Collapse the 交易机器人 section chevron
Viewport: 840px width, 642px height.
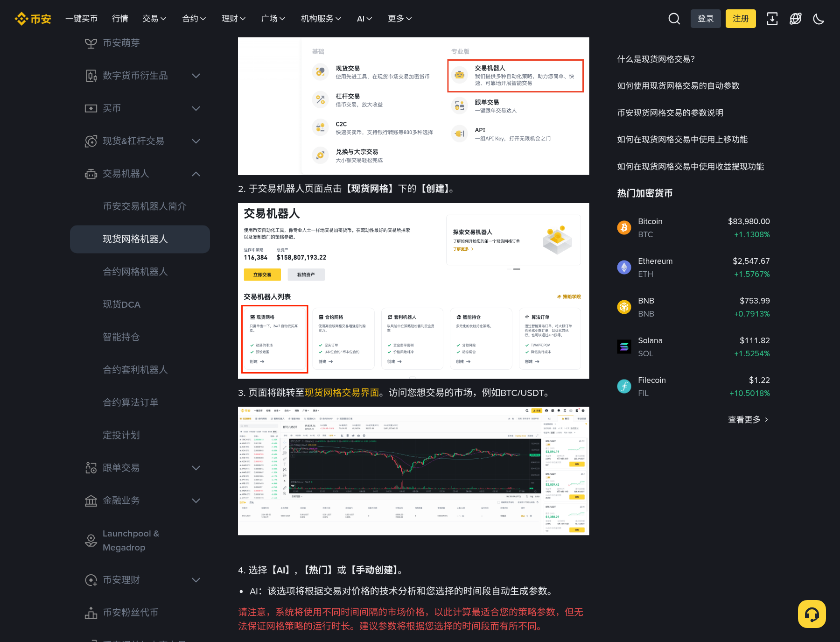196,174
